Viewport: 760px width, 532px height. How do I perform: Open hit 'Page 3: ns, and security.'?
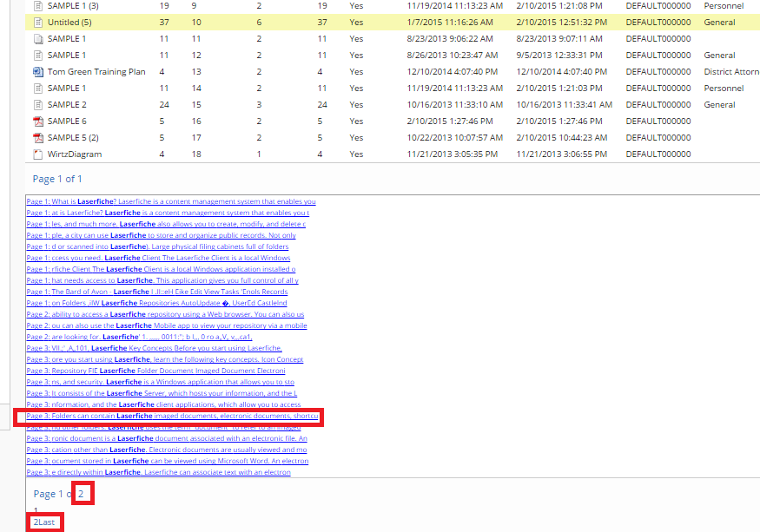tap(161, 382)
